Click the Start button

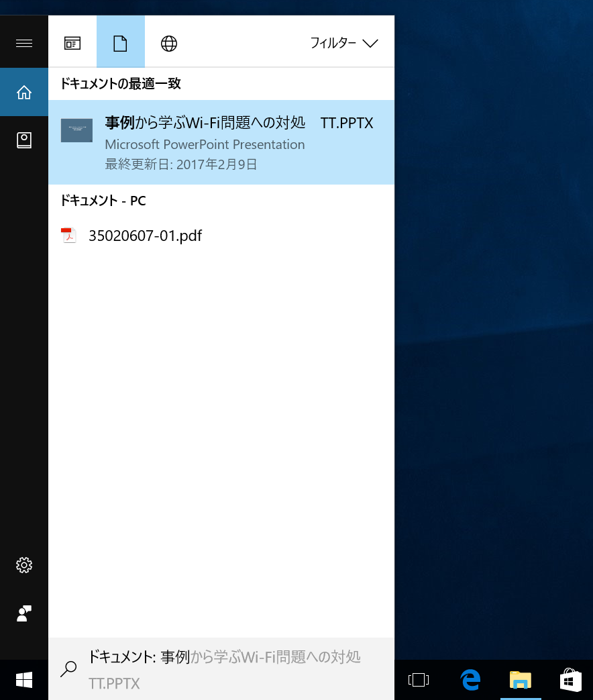coord(24,680)
